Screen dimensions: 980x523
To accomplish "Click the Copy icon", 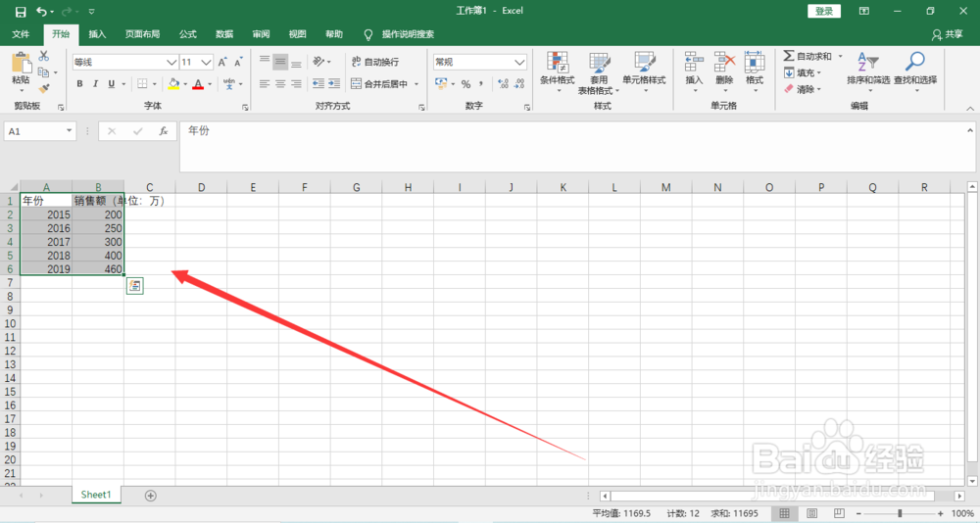I will pos(43,72).
